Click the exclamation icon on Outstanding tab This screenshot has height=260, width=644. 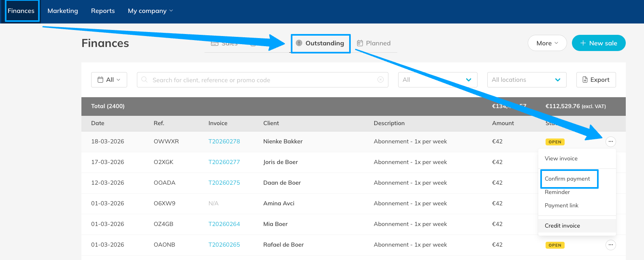299,43
